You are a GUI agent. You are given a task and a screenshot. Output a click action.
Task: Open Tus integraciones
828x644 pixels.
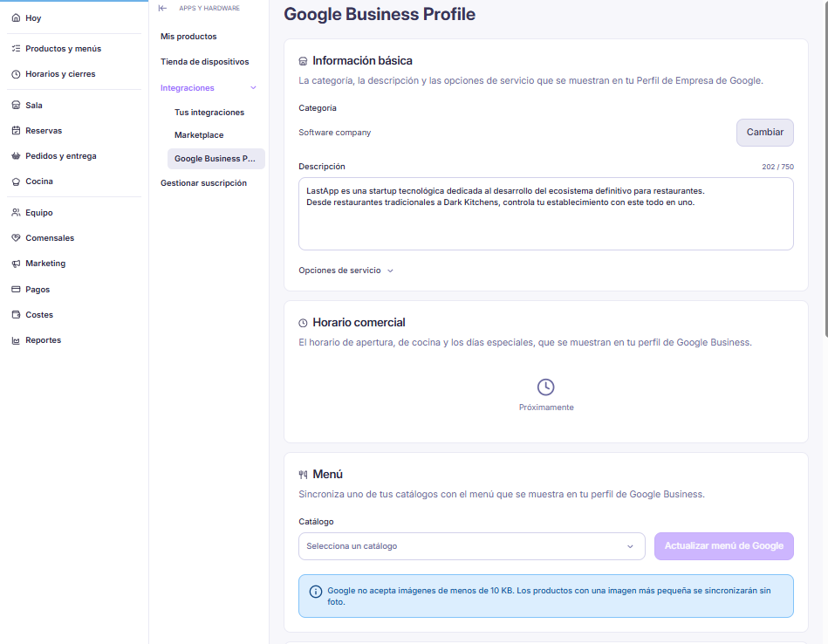point(209,113)
